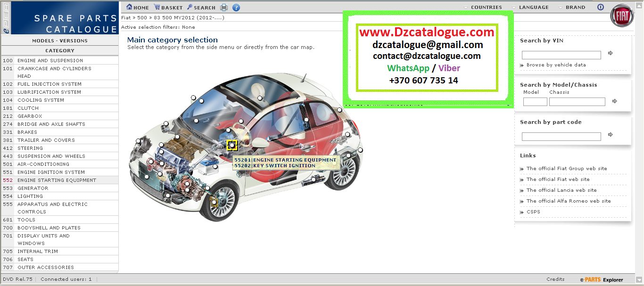This screenshot has height=286, width=644.
Task: Click the info icon beside BRAND
Action: pyautogui.click(x=601, y=7)
